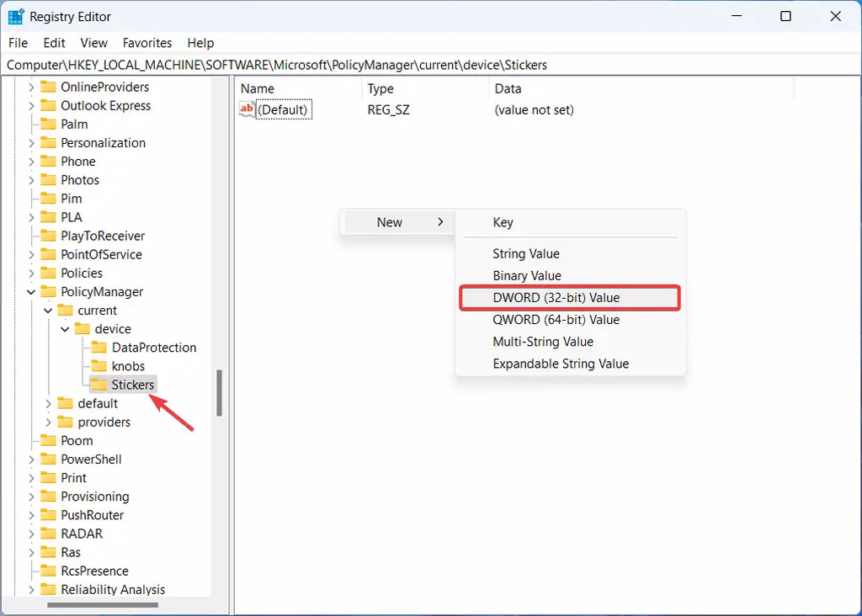Click the Palm folder icon
The height and width of the screenshot is (616, 862).
click(48, 125)
